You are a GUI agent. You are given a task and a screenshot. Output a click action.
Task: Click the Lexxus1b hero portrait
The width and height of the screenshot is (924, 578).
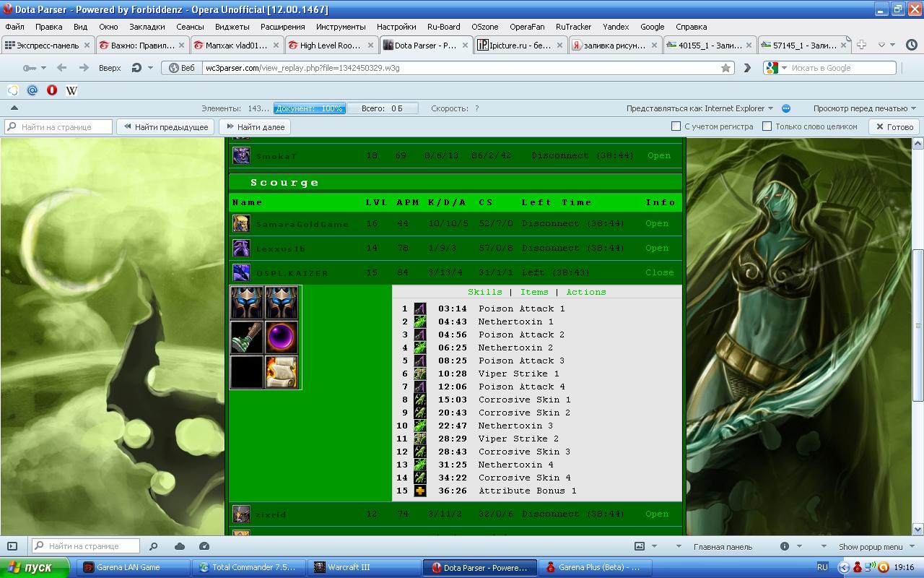coord(241,248)
